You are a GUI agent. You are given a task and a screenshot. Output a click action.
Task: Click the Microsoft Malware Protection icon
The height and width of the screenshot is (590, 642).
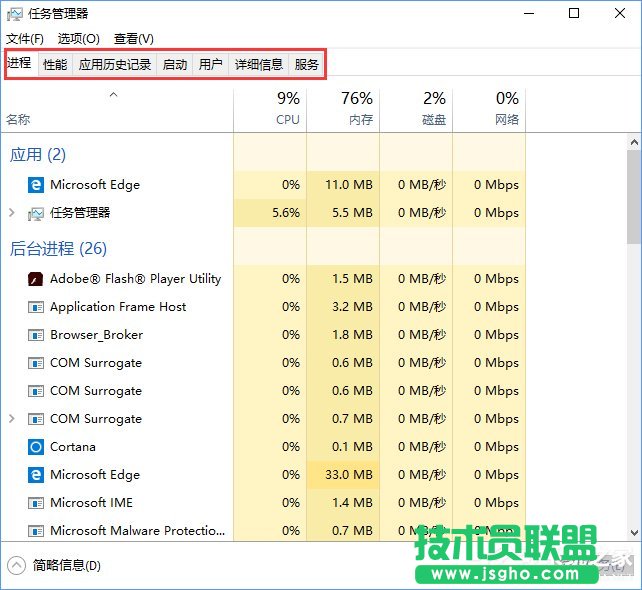point(36,531)
